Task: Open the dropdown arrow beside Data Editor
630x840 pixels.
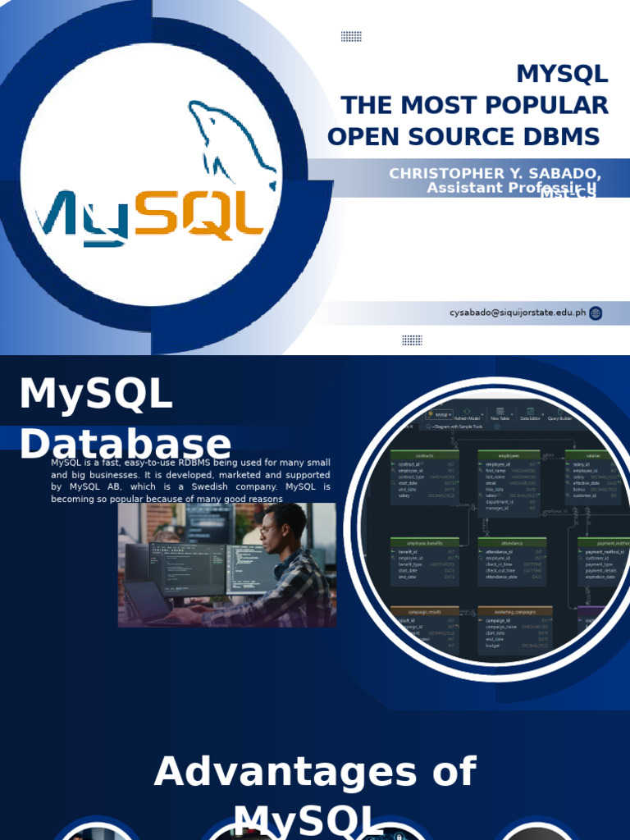Action: point(543,415)
